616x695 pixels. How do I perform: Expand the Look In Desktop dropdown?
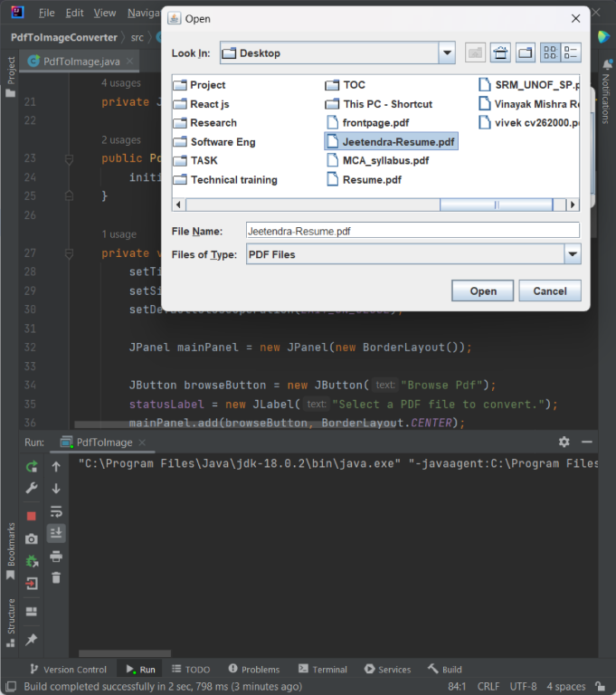(x=447, y=53)
